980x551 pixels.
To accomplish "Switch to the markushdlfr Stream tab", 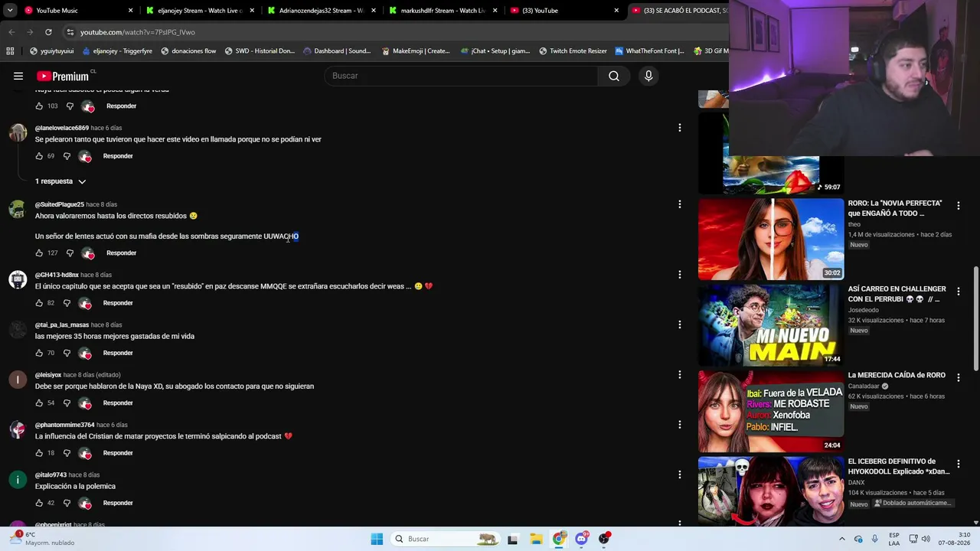I will point(443,11).
